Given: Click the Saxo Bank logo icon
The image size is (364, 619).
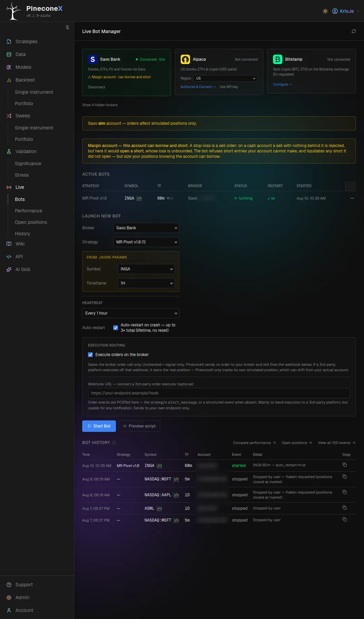Looking at the screenshot, I should (x=93, y=59).
